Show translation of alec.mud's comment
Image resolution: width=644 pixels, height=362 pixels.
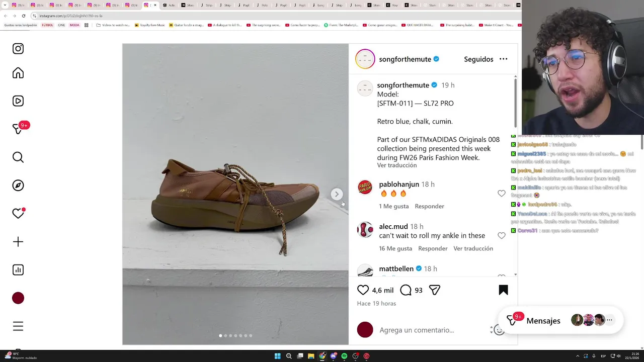(x=473, y=248)
